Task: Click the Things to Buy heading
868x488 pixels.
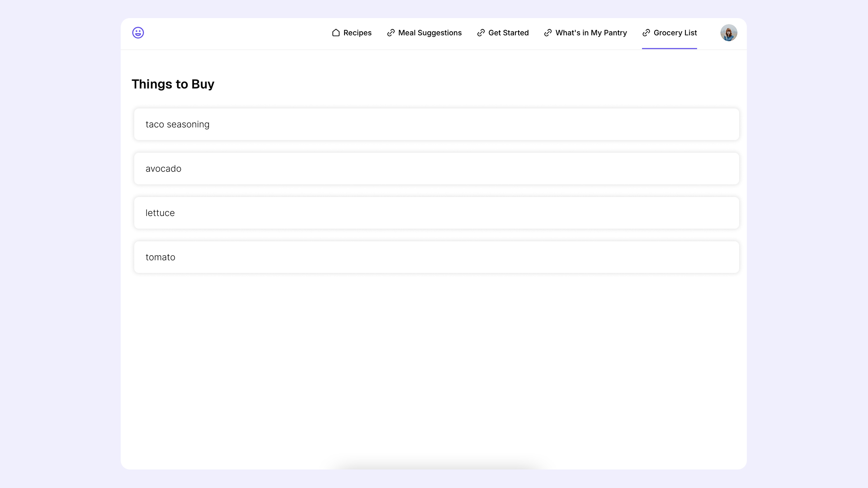Action: [173, 84]
